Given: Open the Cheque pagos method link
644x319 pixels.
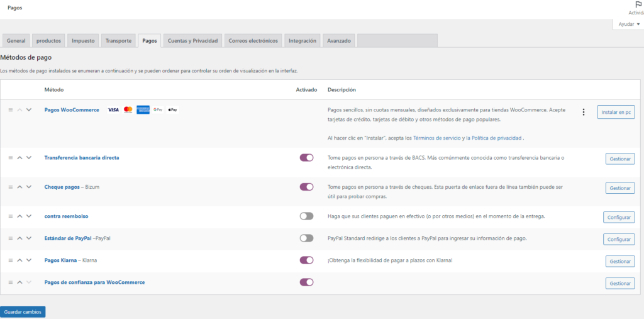Looking at the screenshot, I should tap(62, 187).
